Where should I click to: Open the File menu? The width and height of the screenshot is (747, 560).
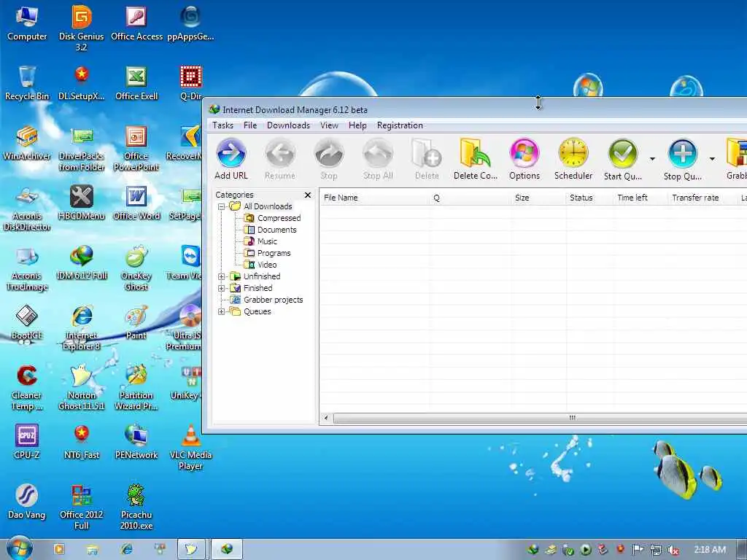coord(250,125)
